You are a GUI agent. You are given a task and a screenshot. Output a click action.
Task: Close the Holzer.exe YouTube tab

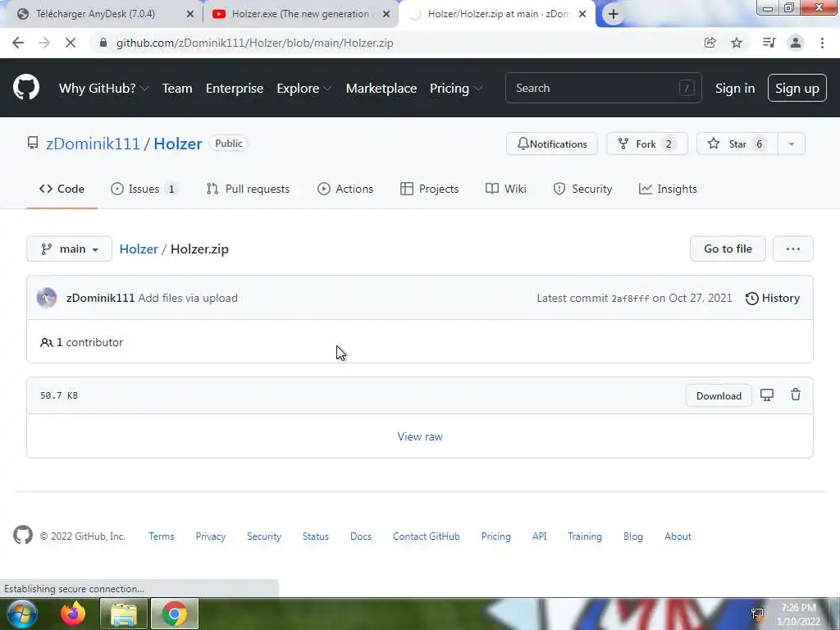386,15
